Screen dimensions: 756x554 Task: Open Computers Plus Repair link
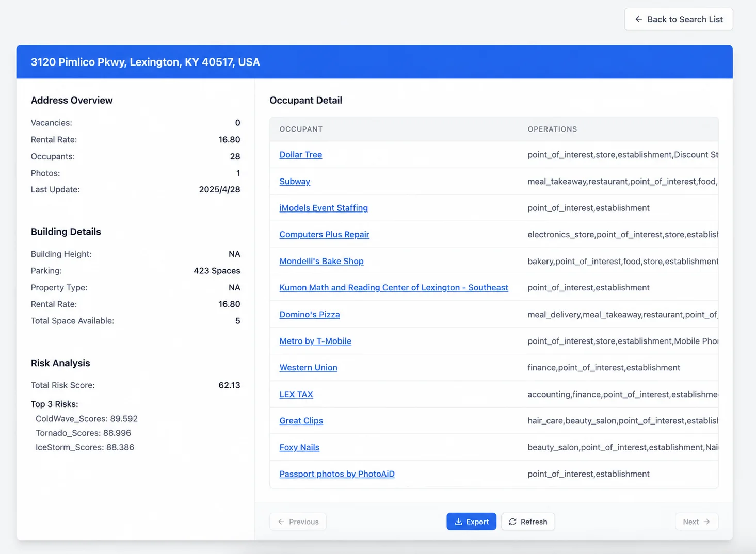coord(325,235)
